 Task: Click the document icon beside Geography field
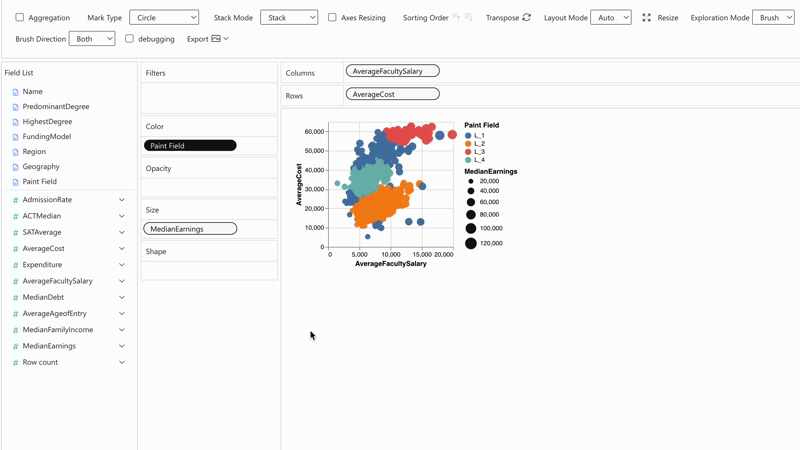[16, 167]
